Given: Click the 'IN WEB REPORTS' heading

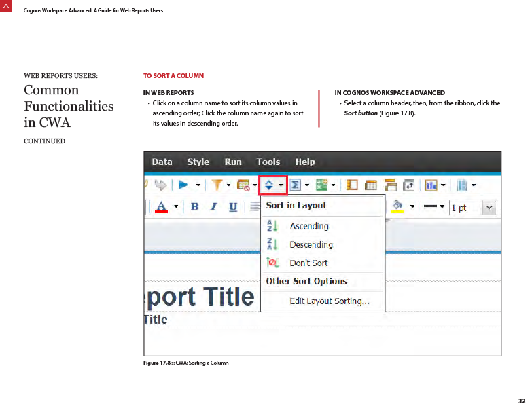Looking at the screenshot, I should pyautogui.click(x=169, y=92).
